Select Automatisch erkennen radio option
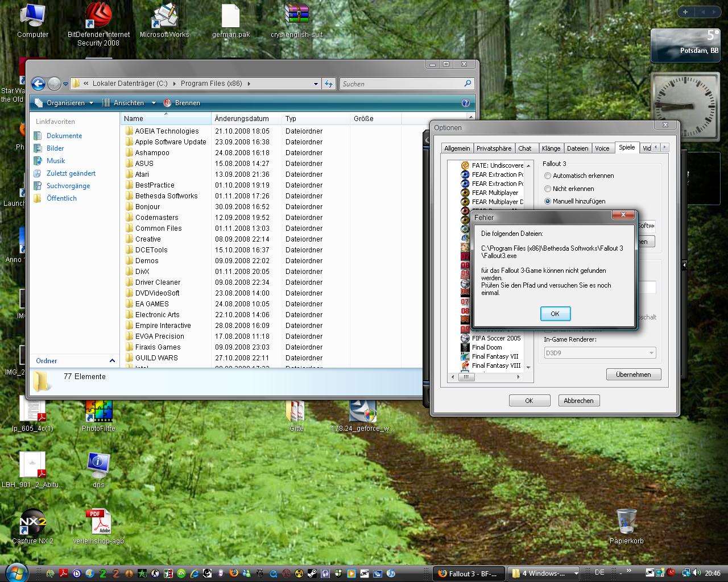Image resolution: width=728 pixels, height=582 pixels. [x=548, y=176]
